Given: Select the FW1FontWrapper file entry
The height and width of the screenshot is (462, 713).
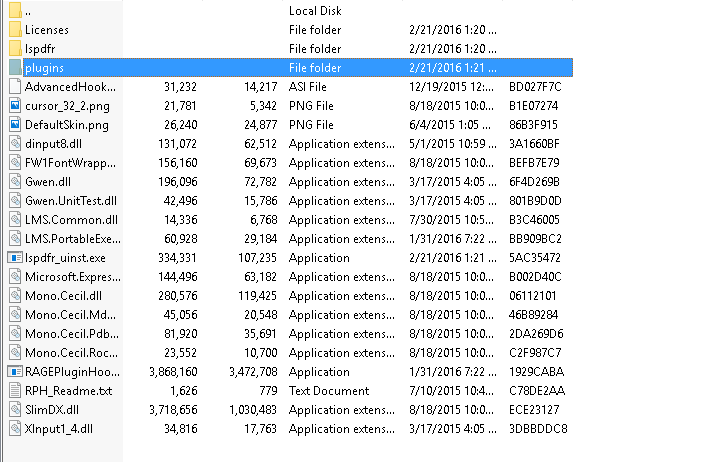Looking at the screenshot, I should click(71, 163).
